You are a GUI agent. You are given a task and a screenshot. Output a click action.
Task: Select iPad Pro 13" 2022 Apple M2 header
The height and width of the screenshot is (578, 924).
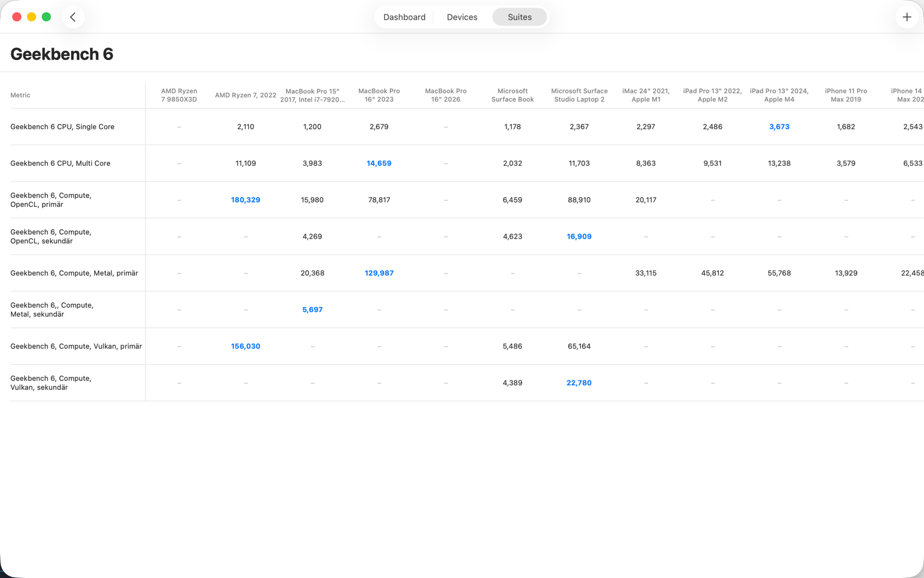[x=713, y=95]
